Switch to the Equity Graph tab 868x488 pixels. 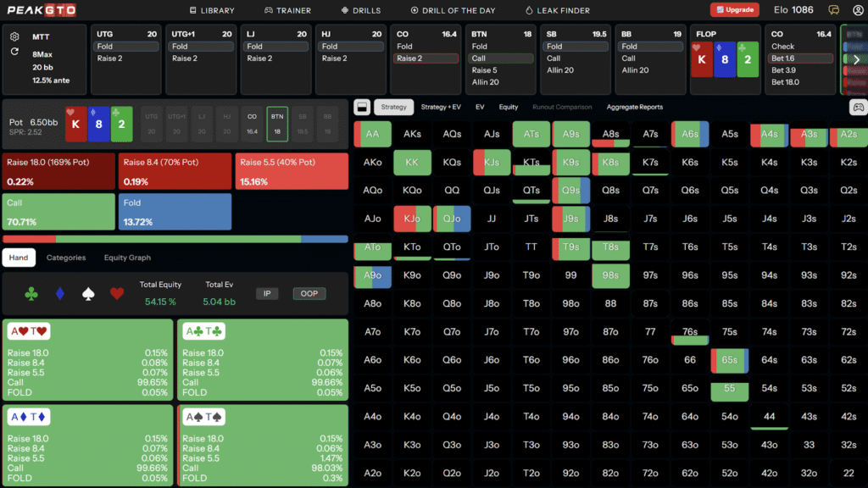click(127, 258)
